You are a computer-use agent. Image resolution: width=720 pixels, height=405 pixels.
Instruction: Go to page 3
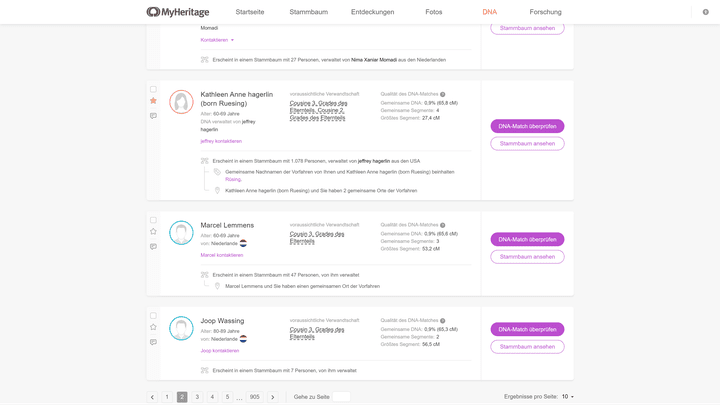click(197, 397)
